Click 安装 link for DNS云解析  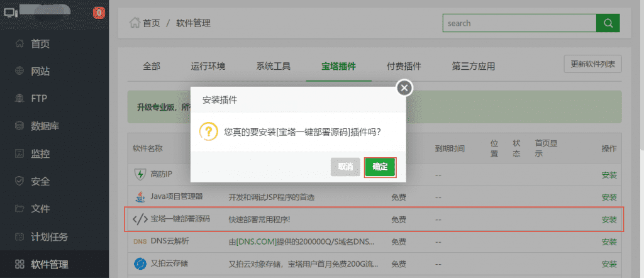tap(609, 242)
